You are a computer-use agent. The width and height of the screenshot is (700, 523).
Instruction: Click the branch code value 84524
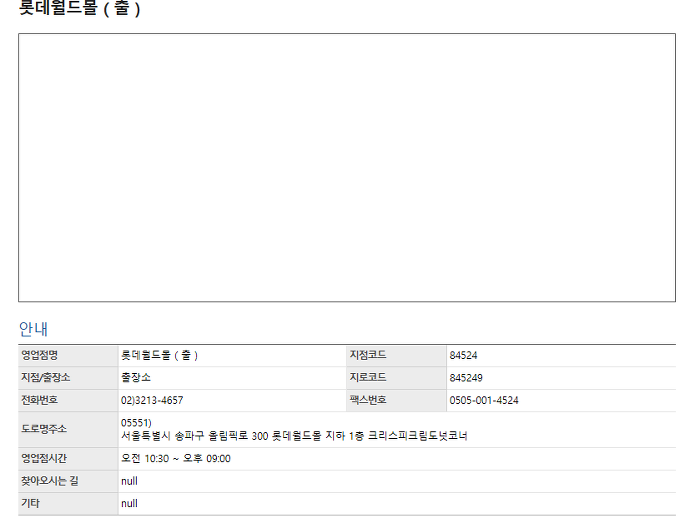coord(463,356)
